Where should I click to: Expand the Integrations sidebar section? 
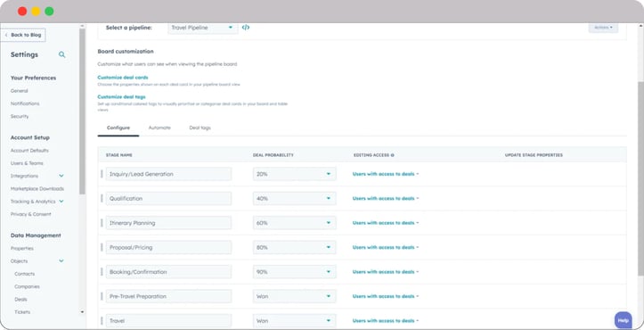tap(61, 176)
